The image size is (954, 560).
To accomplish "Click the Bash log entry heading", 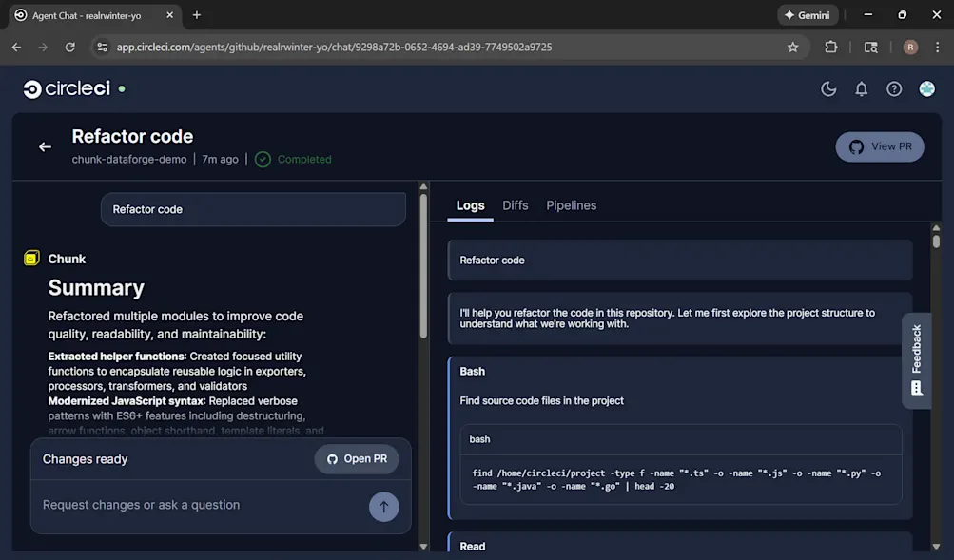I will point(472,371).
